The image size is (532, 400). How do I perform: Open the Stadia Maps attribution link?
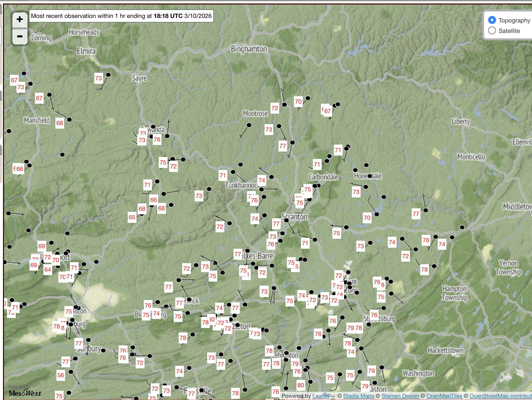(358, 396)
